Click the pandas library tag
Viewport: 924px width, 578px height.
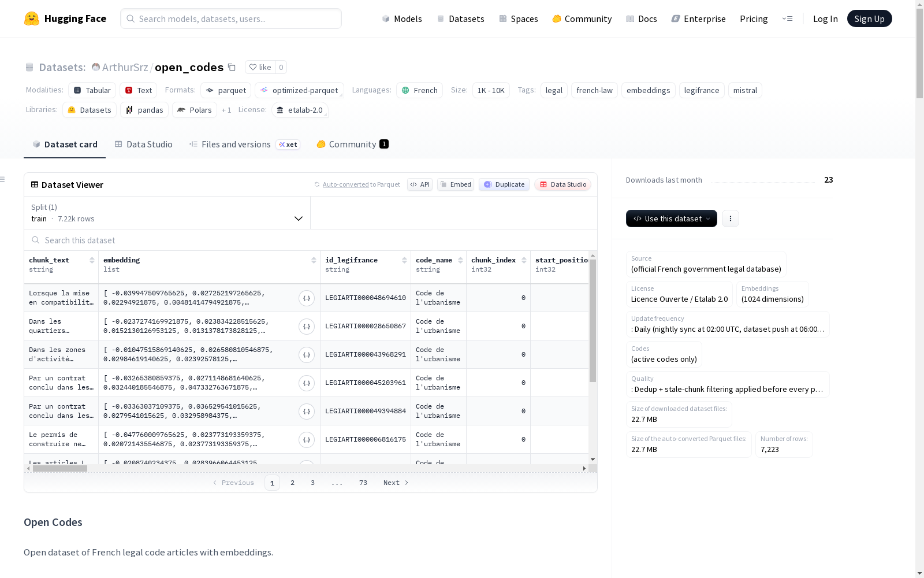coord(144,110)
